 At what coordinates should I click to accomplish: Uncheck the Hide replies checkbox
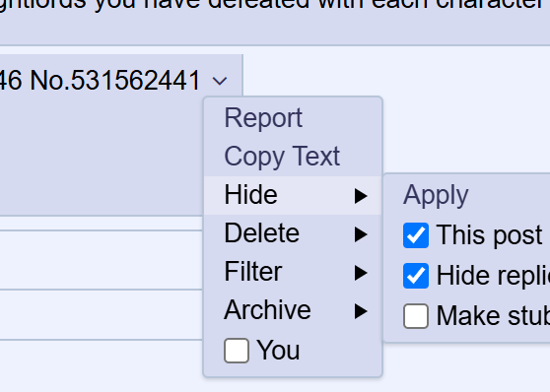point(416,276)
